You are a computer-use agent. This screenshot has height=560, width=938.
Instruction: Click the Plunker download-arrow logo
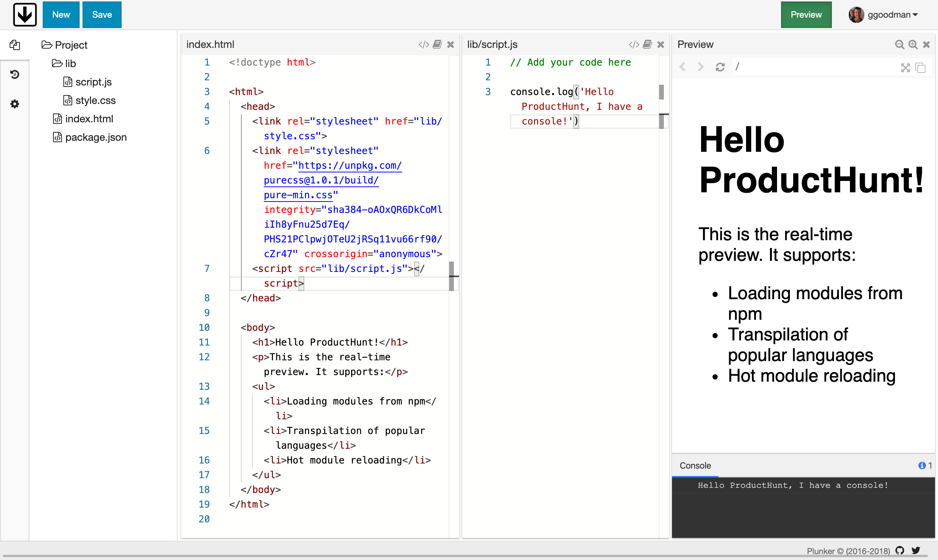(x=25, y=15)
